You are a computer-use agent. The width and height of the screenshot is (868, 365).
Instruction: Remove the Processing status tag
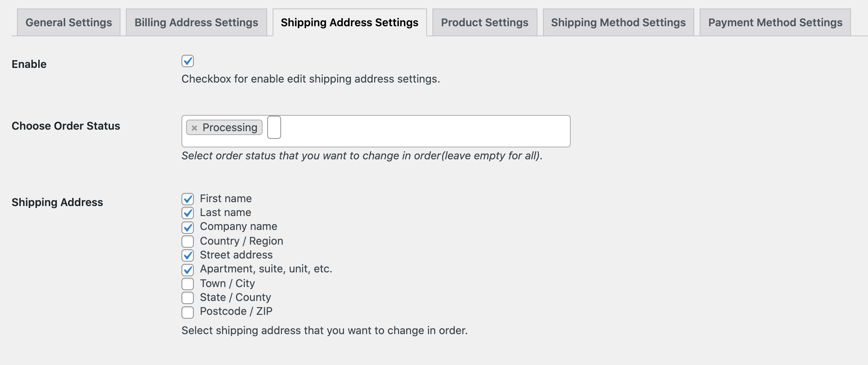click(x=194, y=128)
